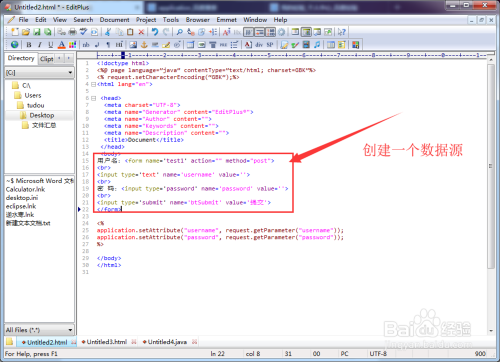This screenshot has height=362, width=500.
Task: Click the Replace icon beside Find
Action: 191,32
